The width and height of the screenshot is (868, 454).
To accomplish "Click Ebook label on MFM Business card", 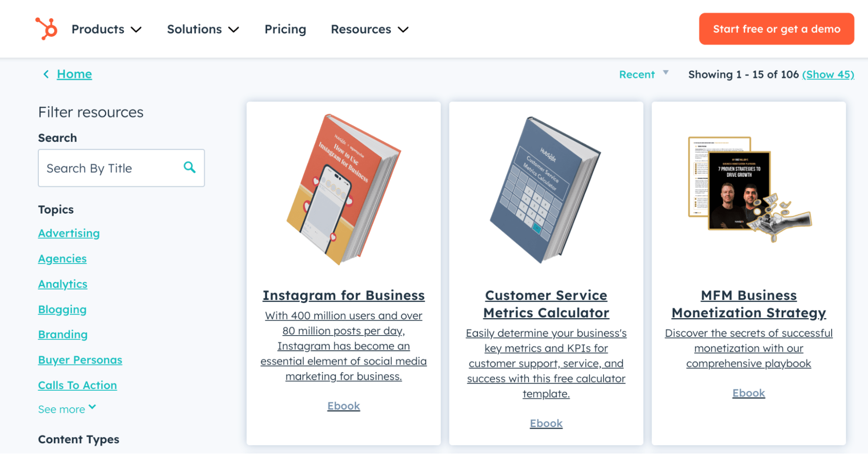I will (749, 393).
